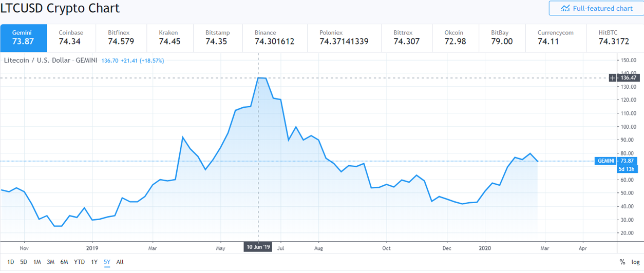Click the Full-featured chart button

click(596, 8)
